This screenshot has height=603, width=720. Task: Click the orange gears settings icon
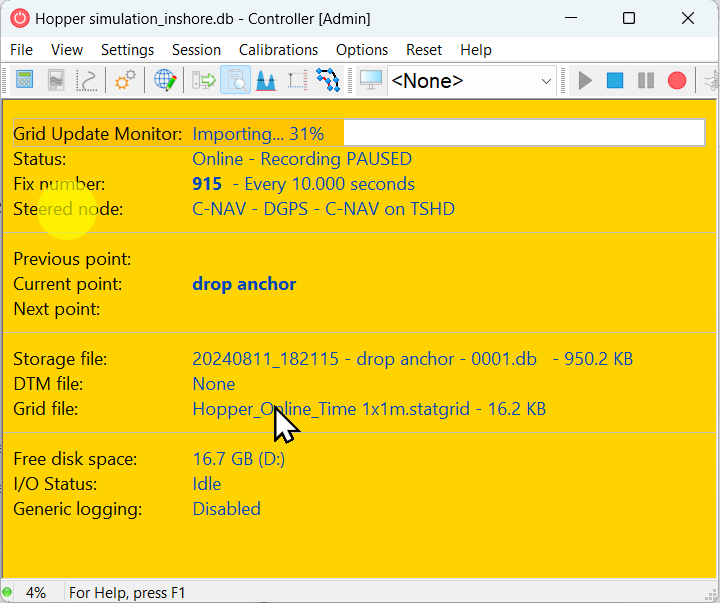point(125,80)
